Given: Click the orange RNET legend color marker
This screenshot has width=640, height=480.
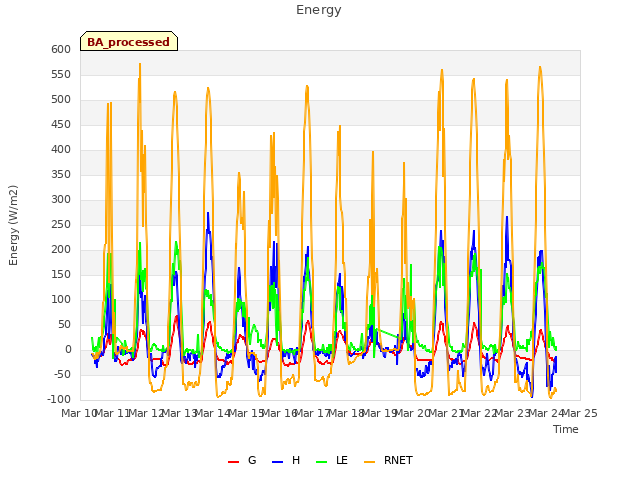Looking at the screenshot, I should click(369, 462).
